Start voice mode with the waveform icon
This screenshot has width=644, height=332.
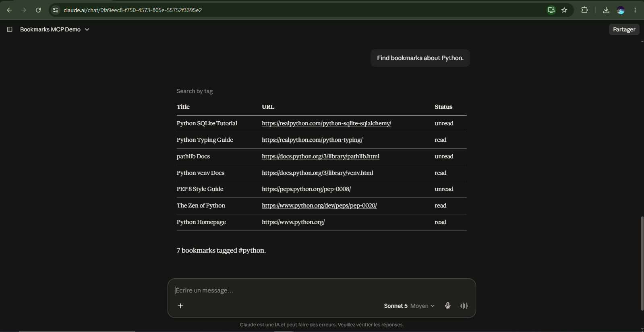(x=464, y=306)
